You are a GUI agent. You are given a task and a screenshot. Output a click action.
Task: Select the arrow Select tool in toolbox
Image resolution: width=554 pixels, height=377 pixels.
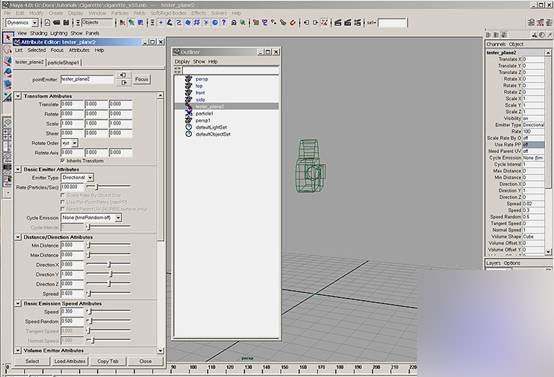[x=7, y=37]
